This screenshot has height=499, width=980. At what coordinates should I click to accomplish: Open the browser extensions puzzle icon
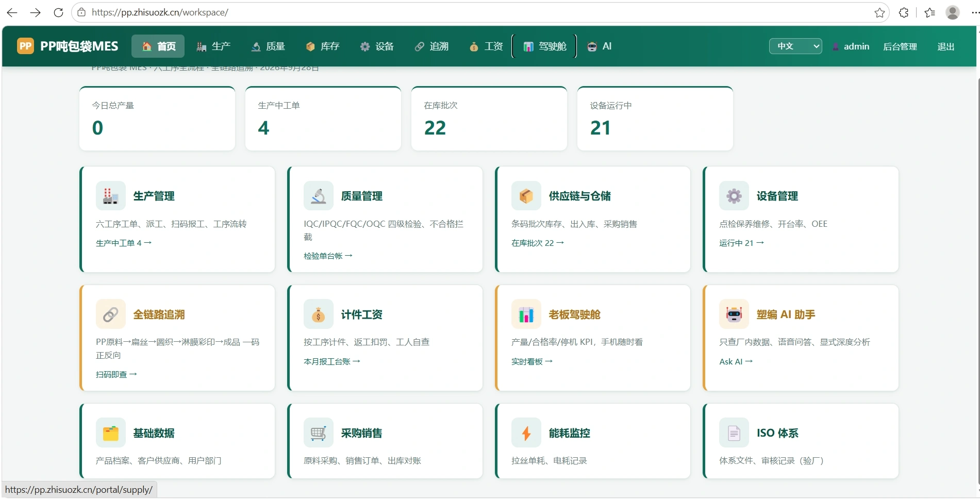[x=904, y=12]
